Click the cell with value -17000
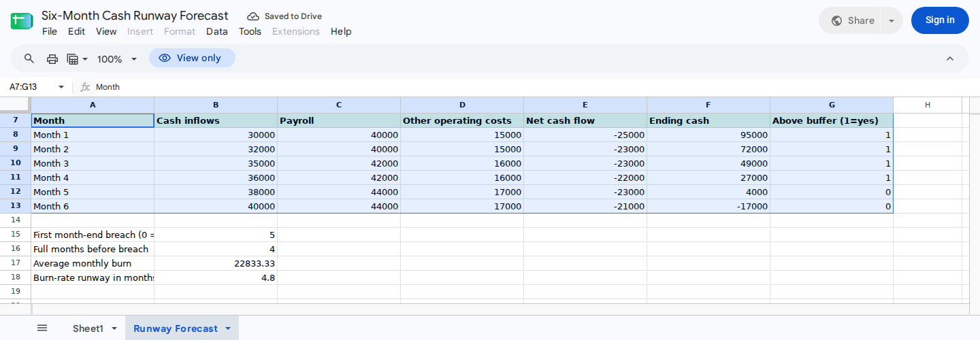The height and width of the screenshot is (340, 980). tap(708, 206)
